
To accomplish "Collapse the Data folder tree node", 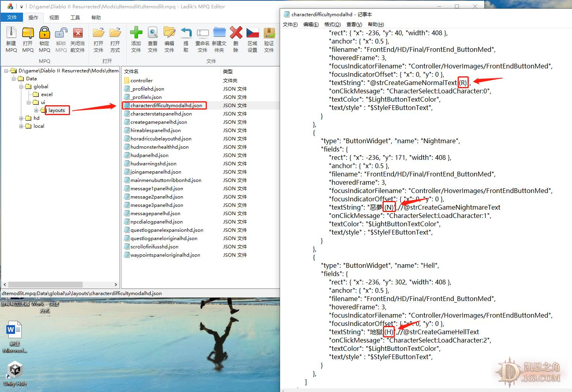I will click(14, 79).
